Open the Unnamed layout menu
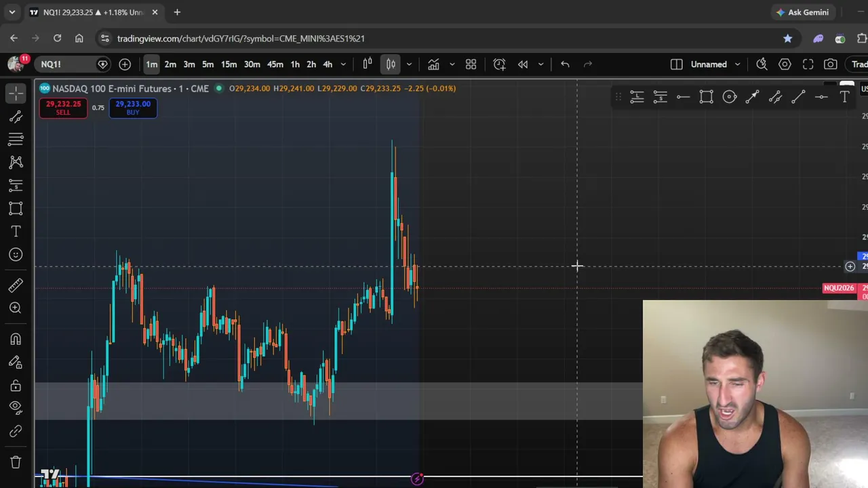This screenshot has width=868, height=488. click(715, 64)
